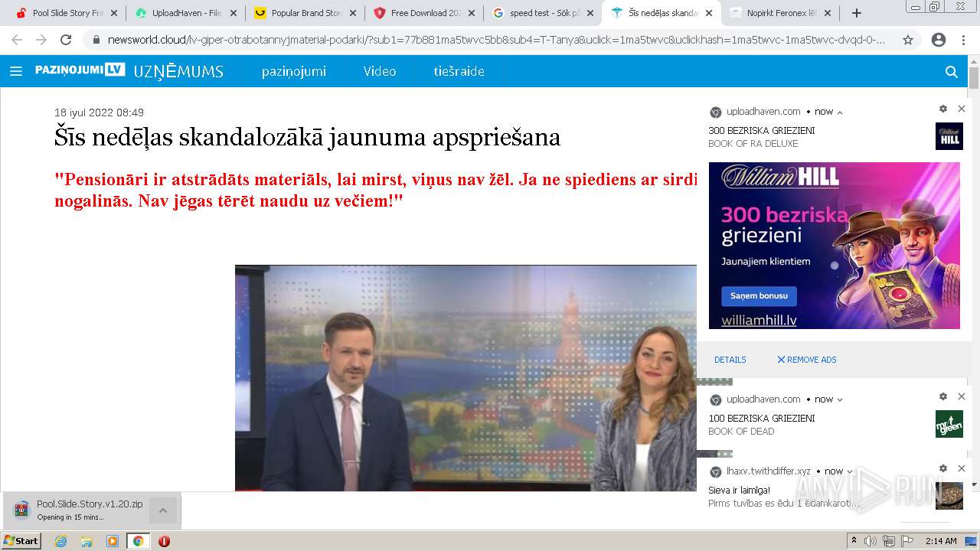Open settings gear on William Hill notification
This screenshot has height=551, width=980.
(x=943, y=109)
